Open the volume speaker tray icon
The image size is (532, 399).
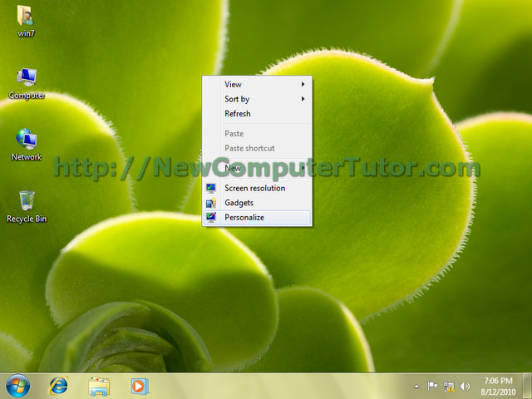tap(465, 386)
